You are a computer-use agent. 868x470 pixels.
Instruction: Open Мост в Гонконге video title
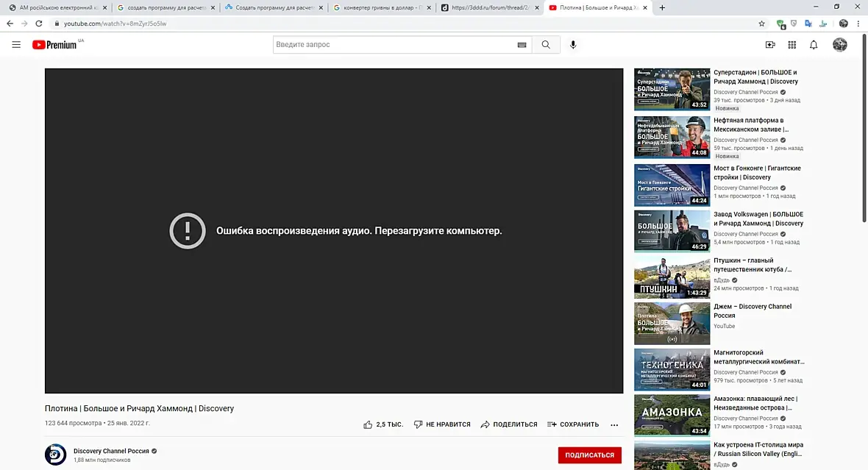pos(757,173)
